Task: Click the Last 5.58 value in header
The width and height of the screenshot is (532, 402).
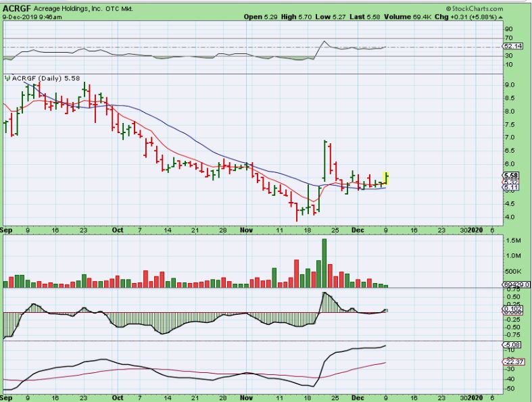Action: [x=365, y=17]
